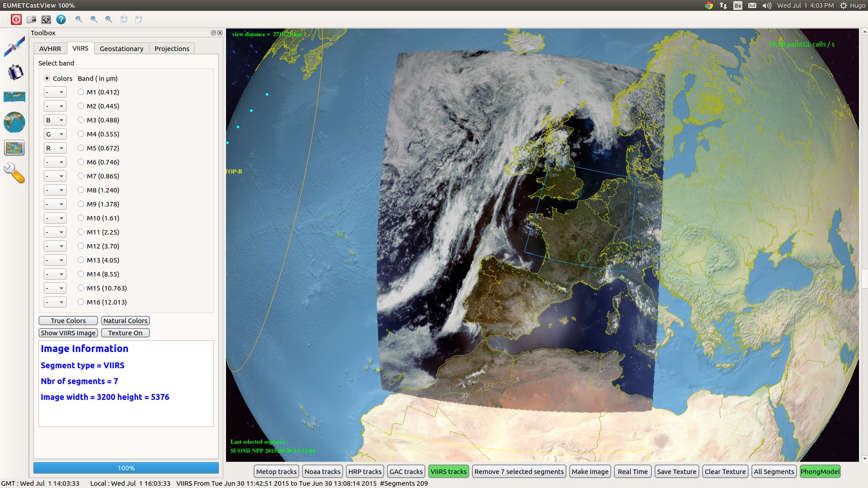Click the zoom out magnifier icon
This screenshot has width=868, height=488.
pos(79,19)
